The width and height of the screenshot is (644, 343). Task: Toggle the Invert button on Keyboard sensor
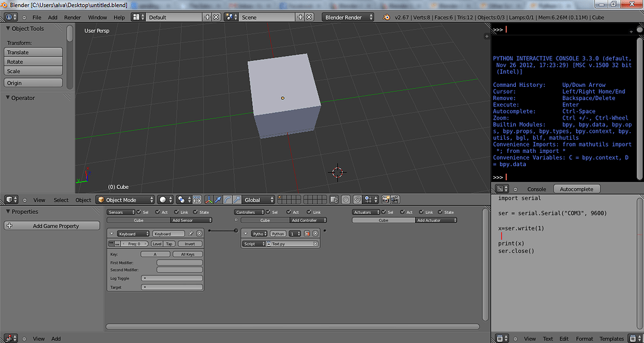pyautogui.click(x=190, y=244)
